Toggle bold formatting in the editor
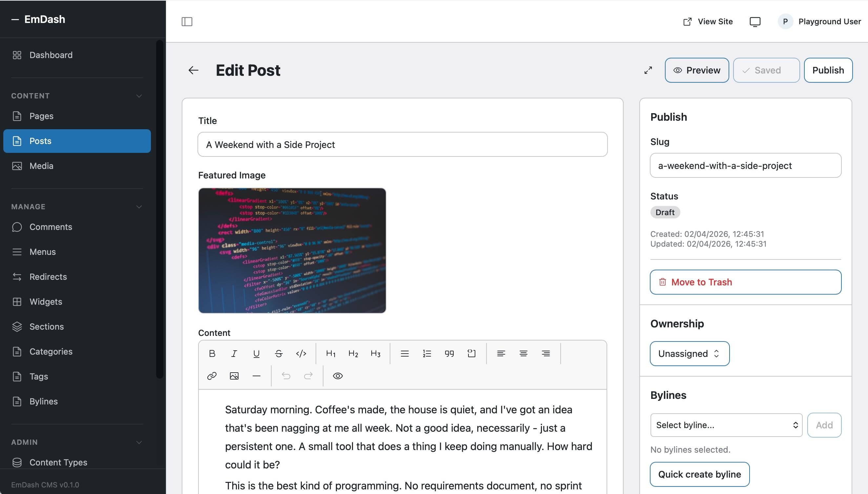 [212, 353]
